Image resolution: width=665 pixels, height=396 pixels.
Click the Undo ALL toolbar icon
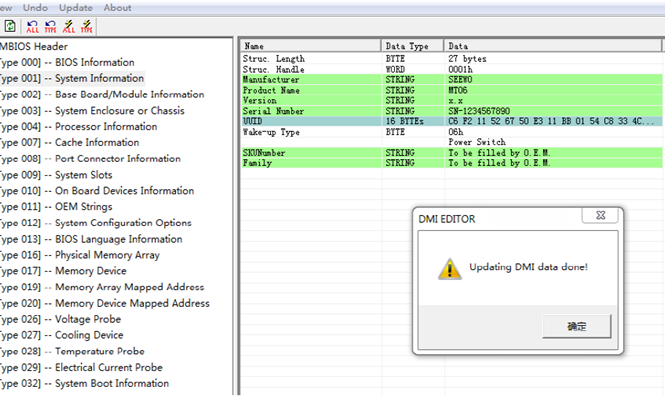click(32, 27)
